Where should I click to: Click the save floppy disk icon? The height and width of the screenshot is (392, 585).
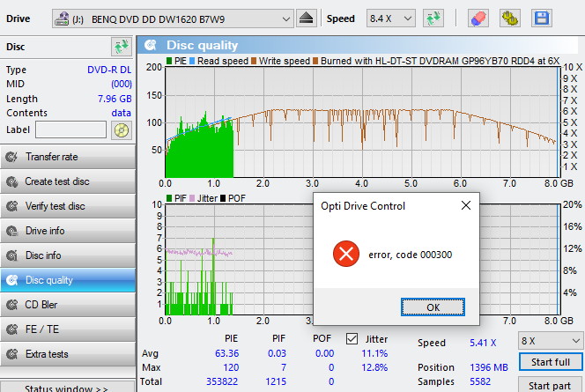click(x=540, y=18)
